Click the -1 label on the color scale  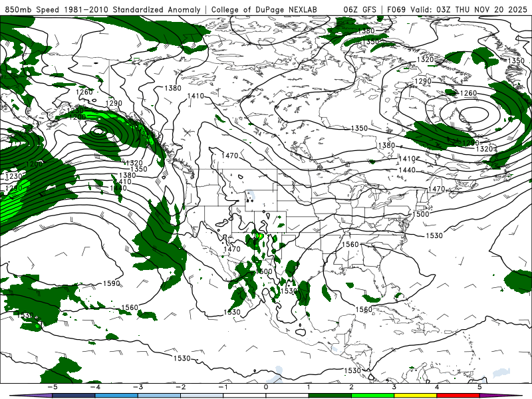223,387
